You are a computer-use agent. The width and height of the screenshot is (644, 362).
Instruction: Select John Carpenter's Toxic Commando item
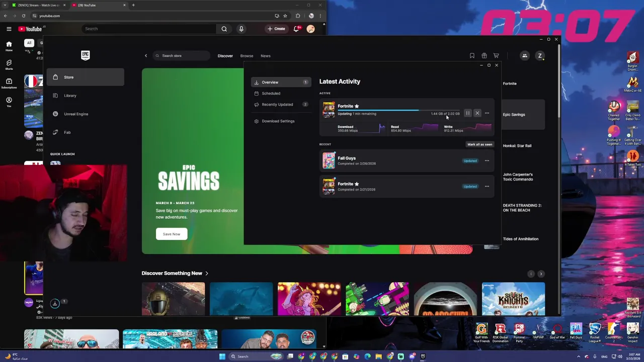click(518, 177)
